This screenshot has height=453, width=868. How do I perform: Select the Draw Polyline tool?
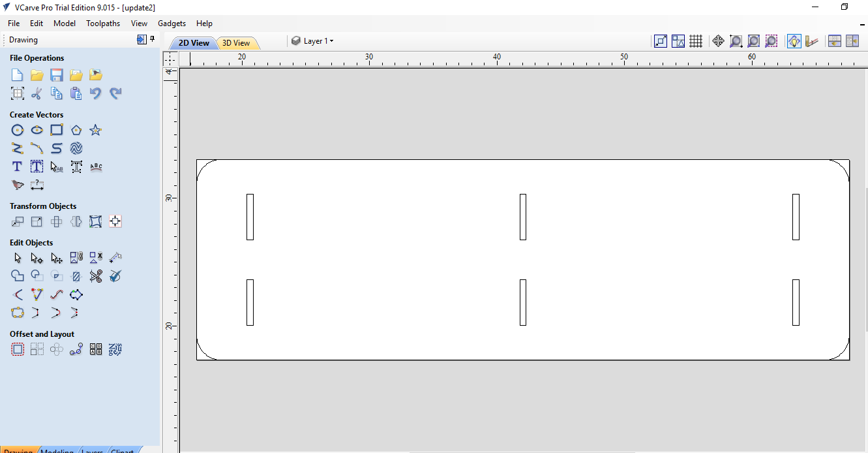click(x=18, y=148)
